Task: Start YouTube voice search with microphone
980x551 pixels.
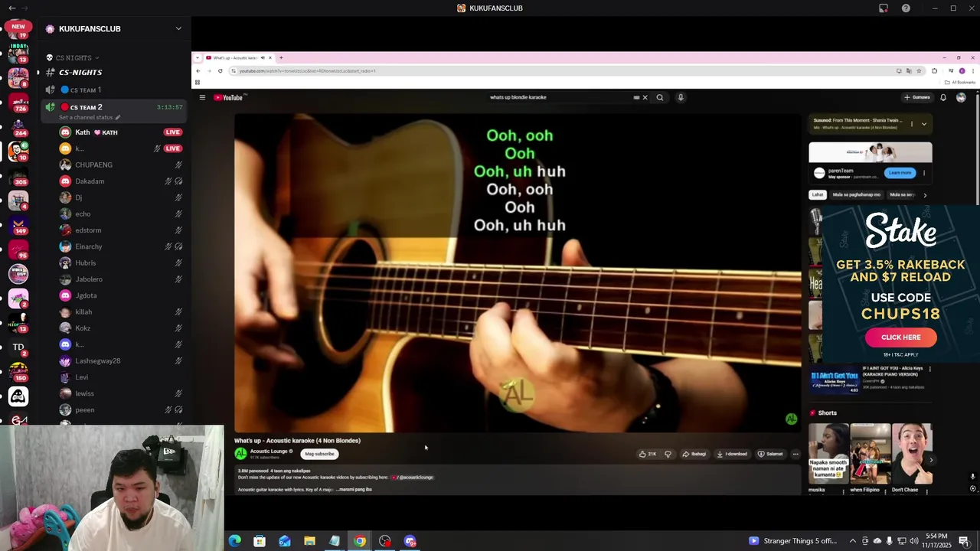Action: click(680, 97)
